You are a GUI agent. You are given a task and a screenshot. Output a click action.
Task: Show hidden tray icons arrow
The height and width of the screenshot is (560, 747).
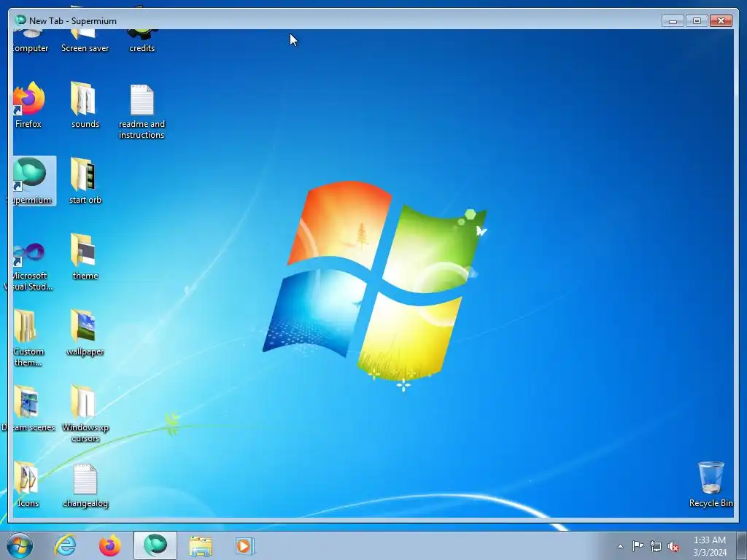[620, 546]
